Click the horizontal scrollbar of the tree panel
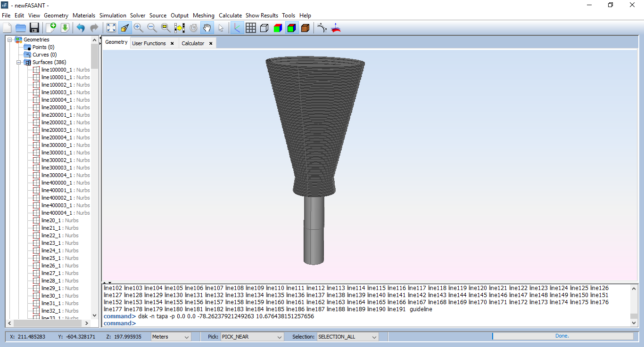This screenshot has width=644, height=347. click(47, 323)
